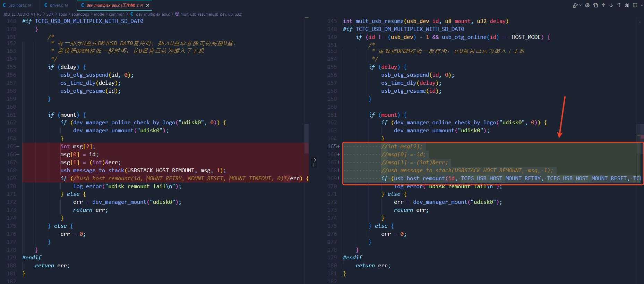Open the Run or Debug dropdown arrow

(580, 5)
